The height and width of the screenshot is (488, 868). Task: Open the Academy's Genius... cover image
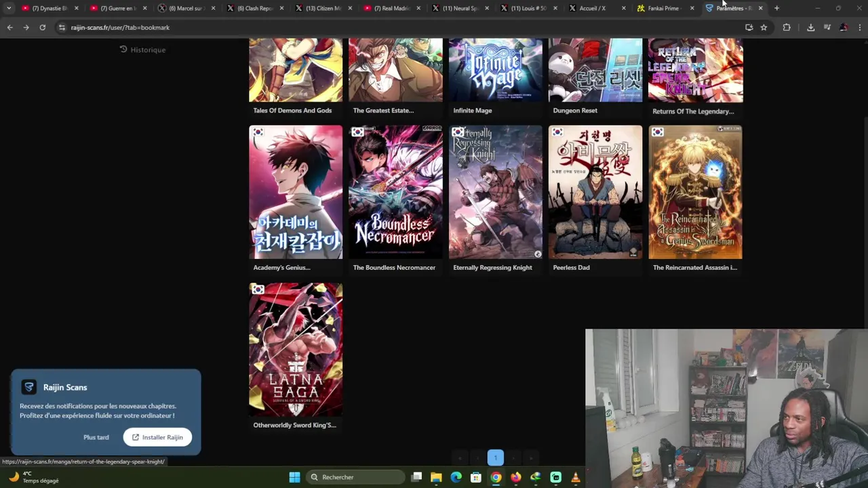coord(296,192)
